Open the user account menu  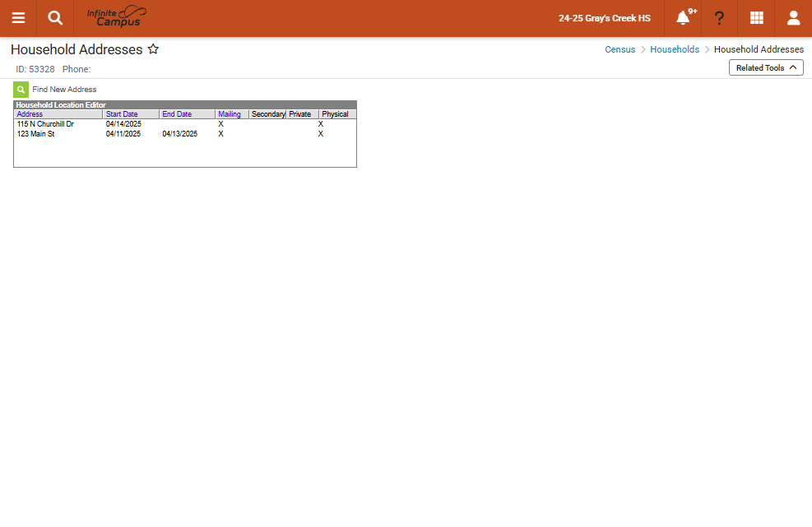[x=793, y=18]
